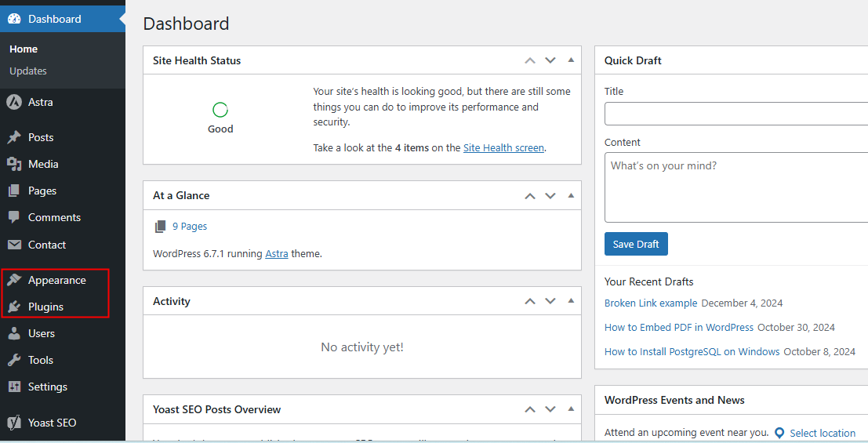Click the 'No activity yet!' text
This screenshot has width=868, height=443.
pos(362,347)
